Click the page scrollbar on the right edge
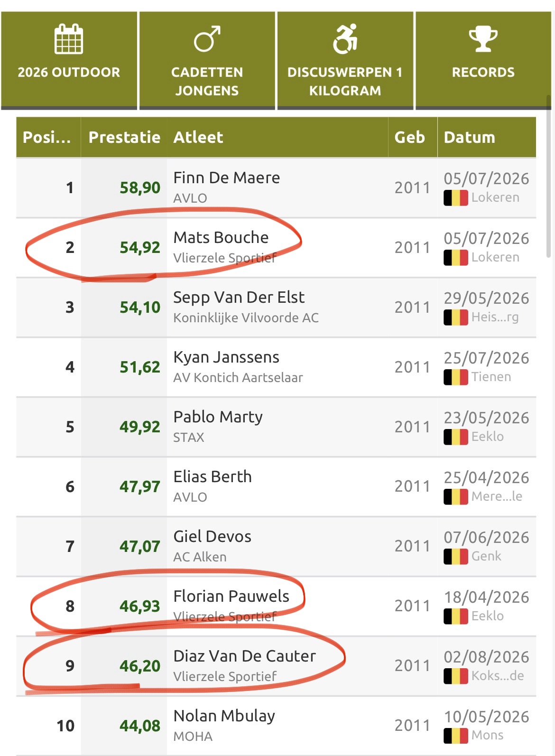This screenshot has height=756, width=555. pos(549,177)
